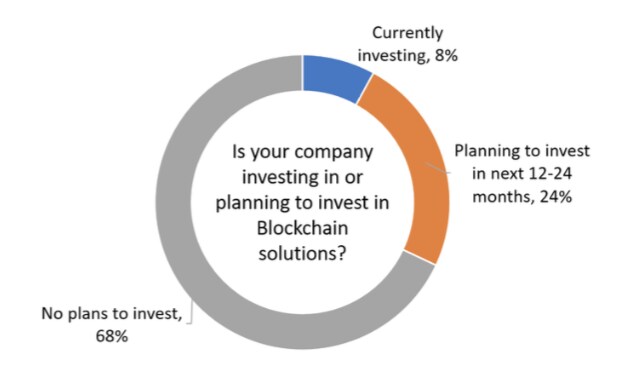Click the "12-24" text in the orange label

550,174
